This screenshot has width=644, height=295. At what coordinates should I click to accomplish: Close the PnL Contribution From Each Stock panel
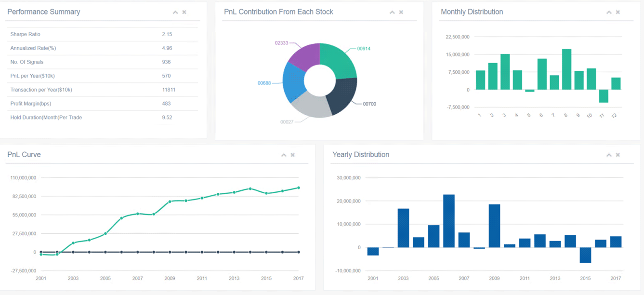(401, 12)
